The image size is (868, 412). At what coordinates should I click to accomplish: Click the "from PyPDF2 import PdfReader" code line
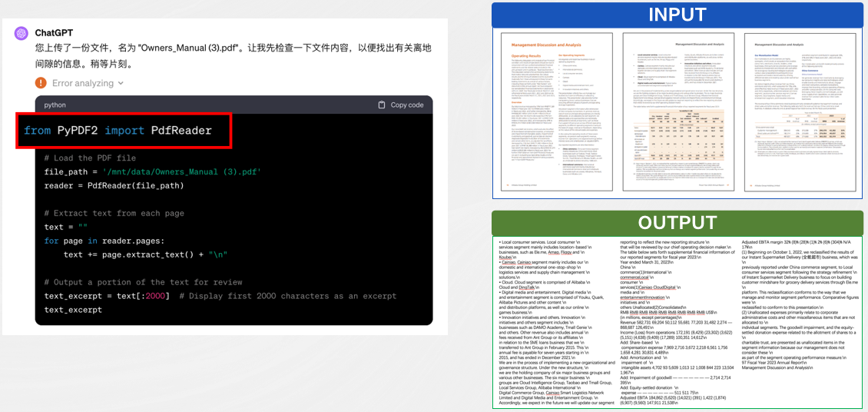click(x=118, y=130)
